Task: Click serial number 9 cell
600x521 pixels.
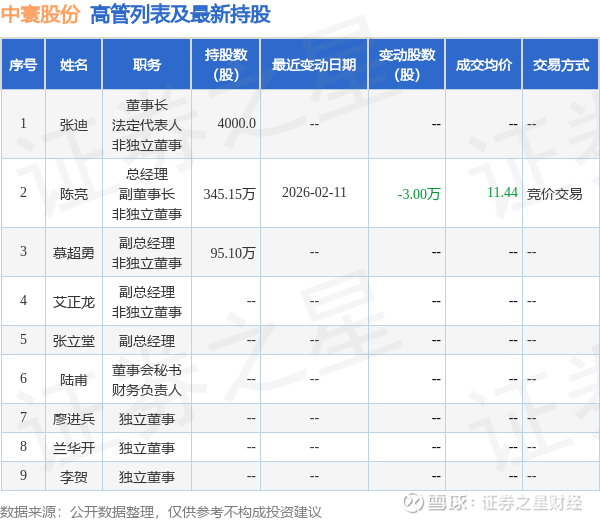Action: coord(23,476)
